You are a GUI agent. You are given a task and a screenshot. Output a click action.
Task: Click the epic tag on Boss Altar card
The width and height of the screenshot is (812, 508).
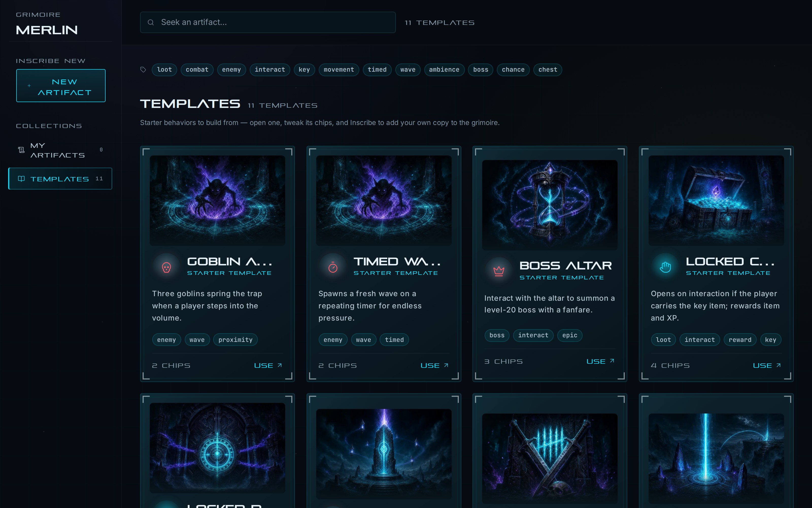point(570,335)
